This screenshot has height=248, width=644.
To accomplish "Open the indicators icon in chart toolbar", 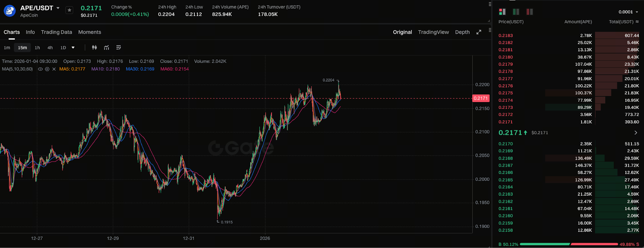I will tap(106, 47).
